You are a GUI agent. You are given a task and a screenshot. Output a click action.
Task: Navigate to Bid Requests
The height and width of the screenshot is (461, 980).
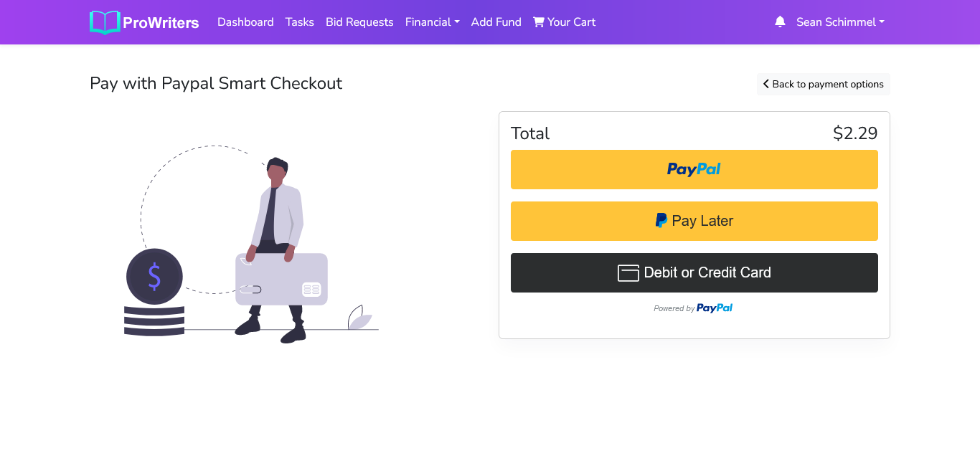(x=359, y=22)
